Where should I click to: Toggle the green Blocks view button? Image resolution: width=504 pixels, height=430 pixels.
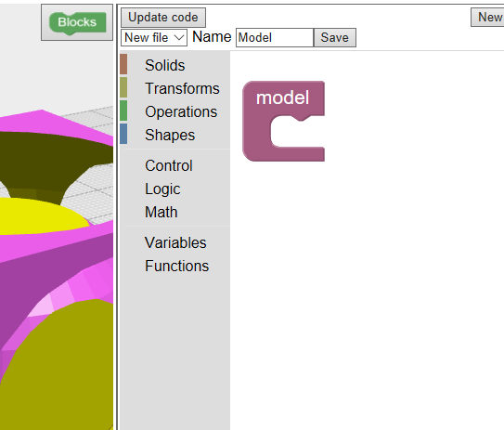77,22
